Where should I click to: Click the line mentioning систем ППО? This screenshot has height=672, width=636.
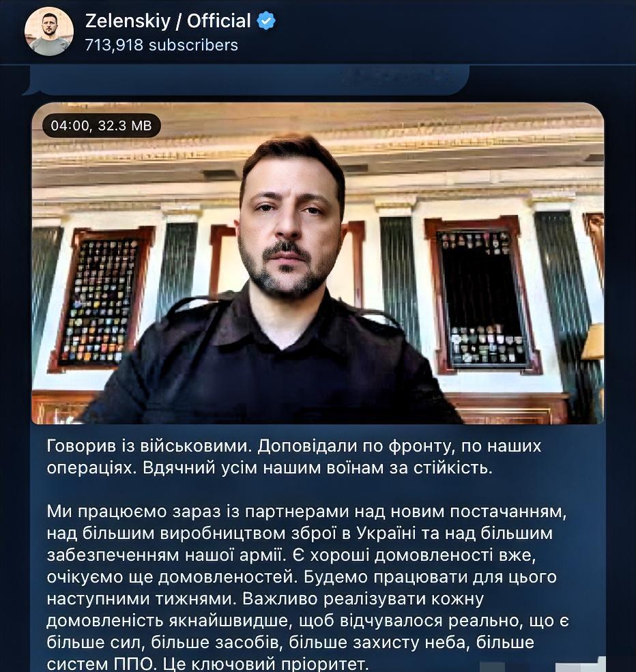(208, 664)
